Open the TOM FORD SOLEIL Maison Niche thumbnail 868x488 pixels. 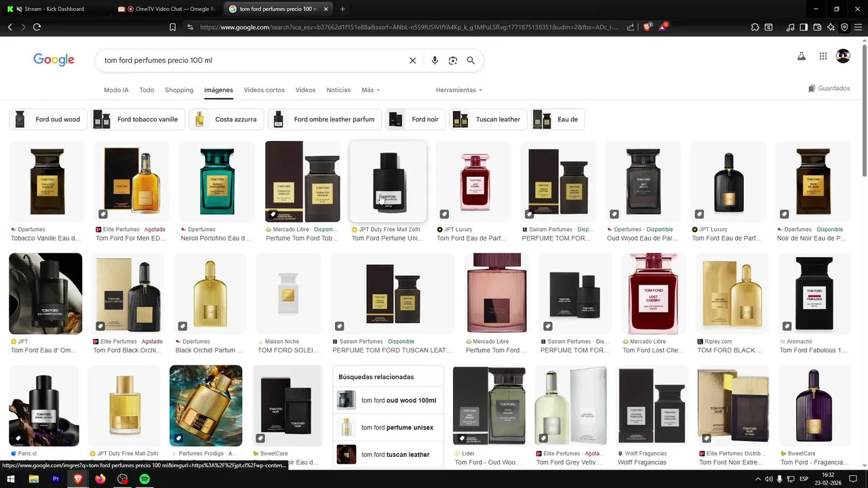[288, 293]
